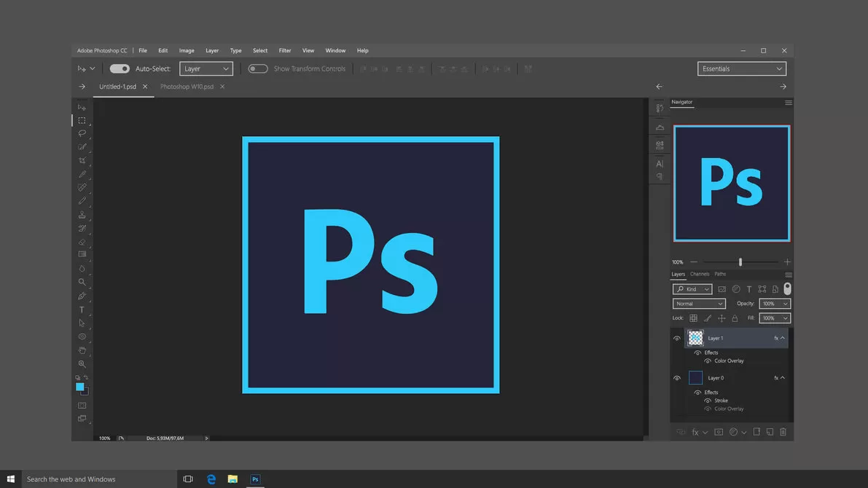Click the Windows Start button

(x=11, y=479)
